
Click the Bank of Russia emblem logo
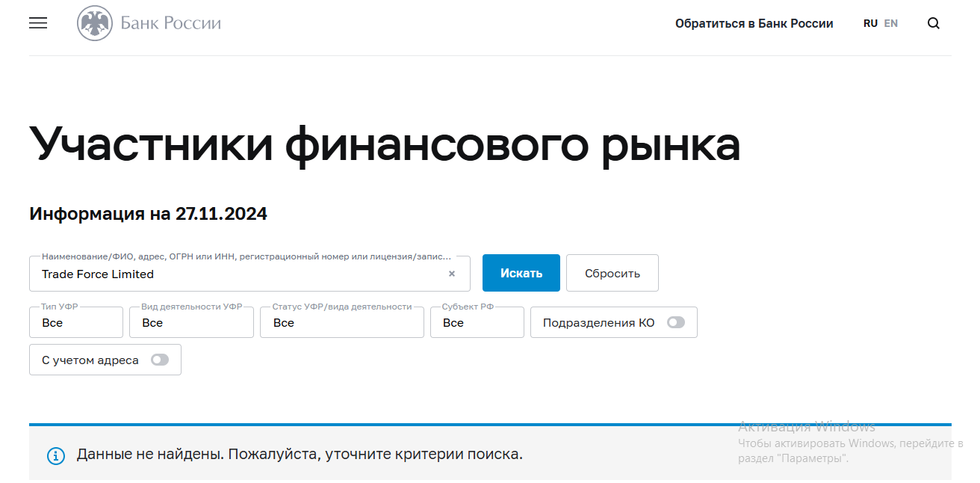tap(93, 23)
